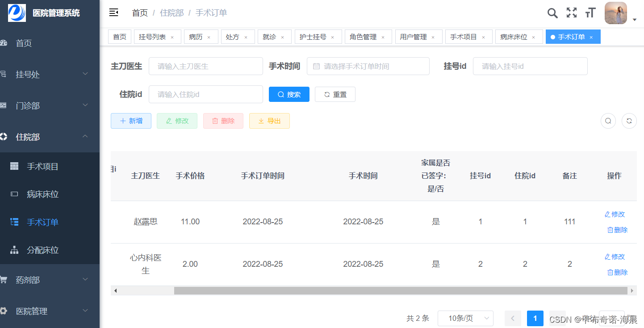Open 手术项目 in the sidebar
The width and height of the screenshot is (644, 328).
pos(50,166)
